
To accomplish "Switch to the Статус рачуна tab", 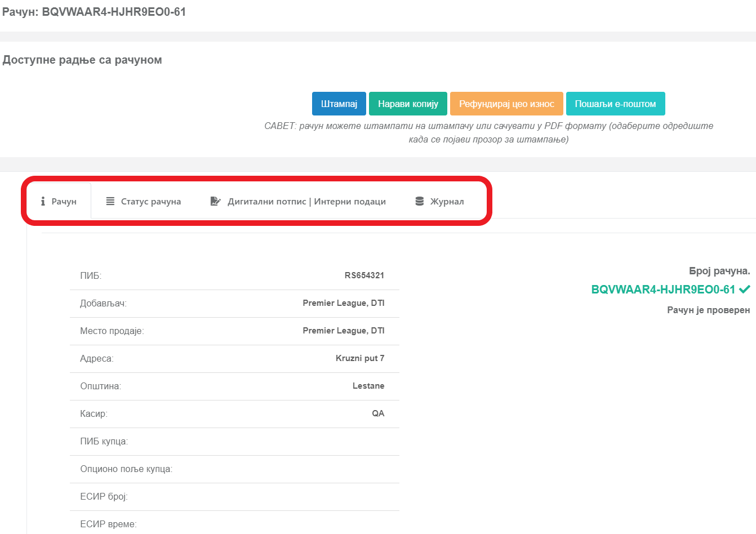I will pos(144,201).
